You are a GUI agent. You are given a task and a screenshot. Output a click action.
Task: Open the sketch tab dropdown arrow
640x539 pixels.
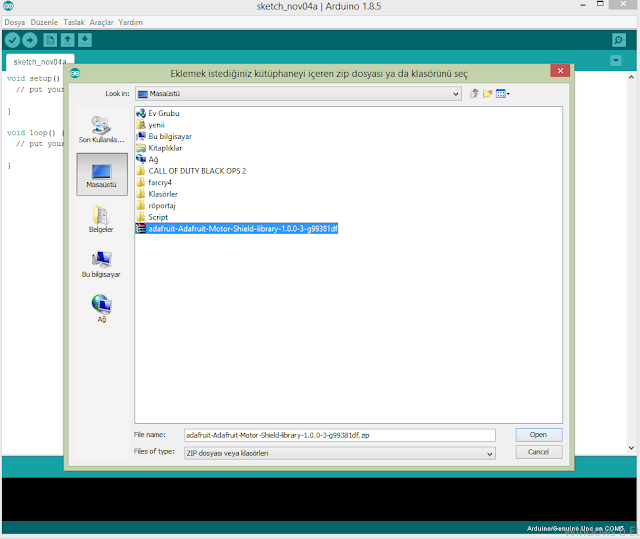tap(616, 61)
